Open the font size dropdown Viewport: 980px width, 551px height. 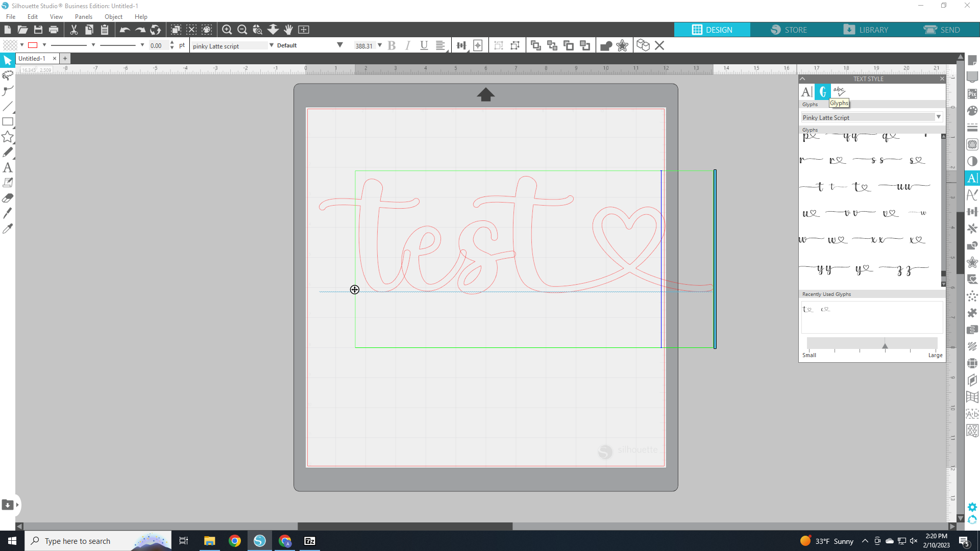coord(380,45)
